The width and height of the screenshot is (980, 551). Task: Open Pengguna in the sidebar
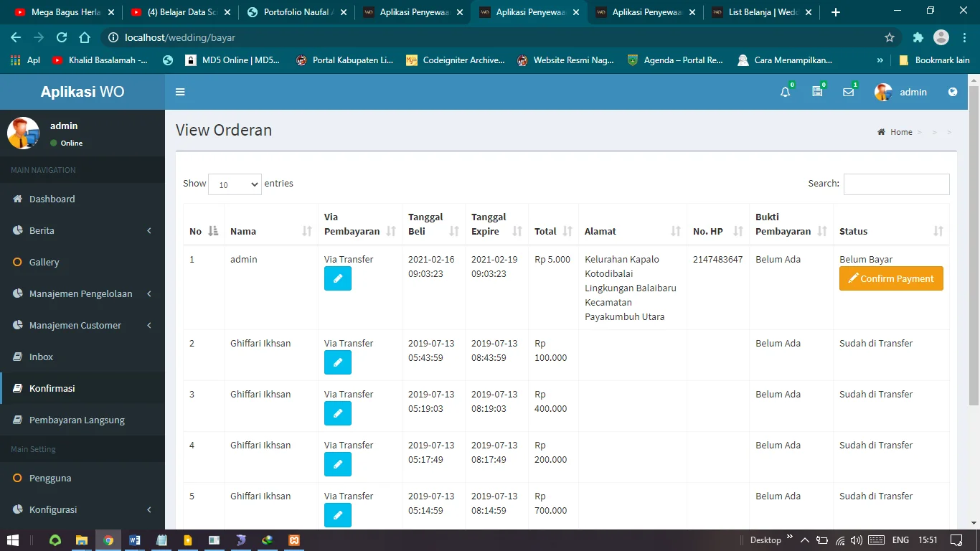pyautogui.click(x=83, y=478)
